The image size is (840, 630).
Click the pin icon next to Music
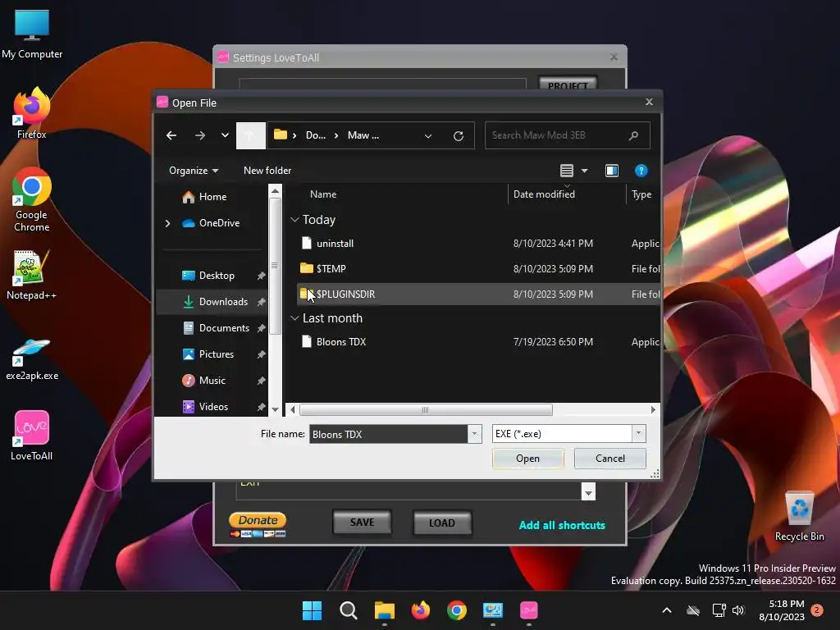pyautogui.click(x=261, y=381)
